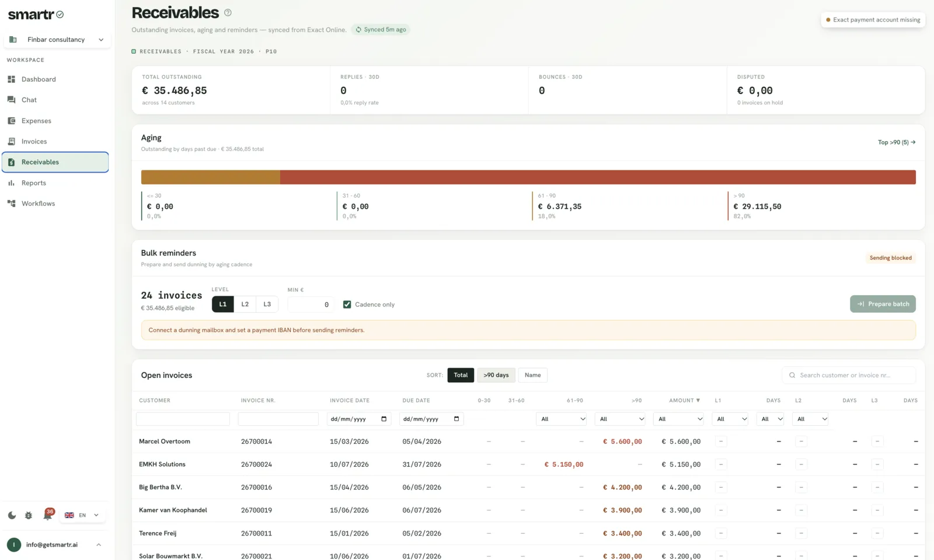Select the Receivables sidebar item
This screenshot has height=560, width=934.
pos(55,162)
